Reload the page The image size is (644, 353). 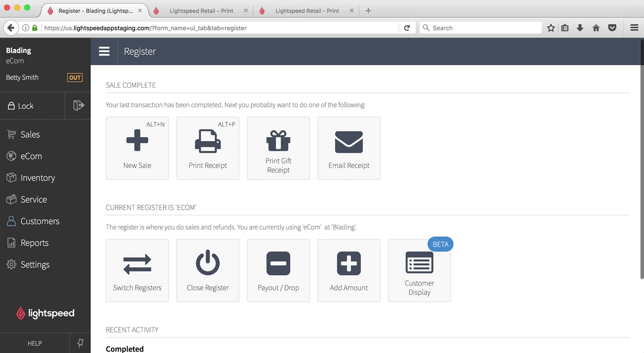pos(407,28)
